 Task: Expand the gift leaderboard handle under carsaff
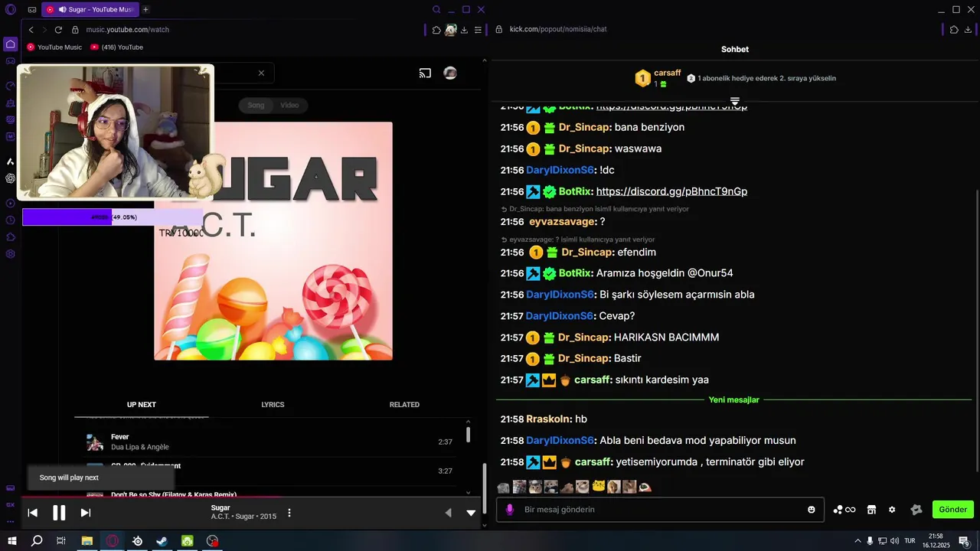click(x=735, y=101)
